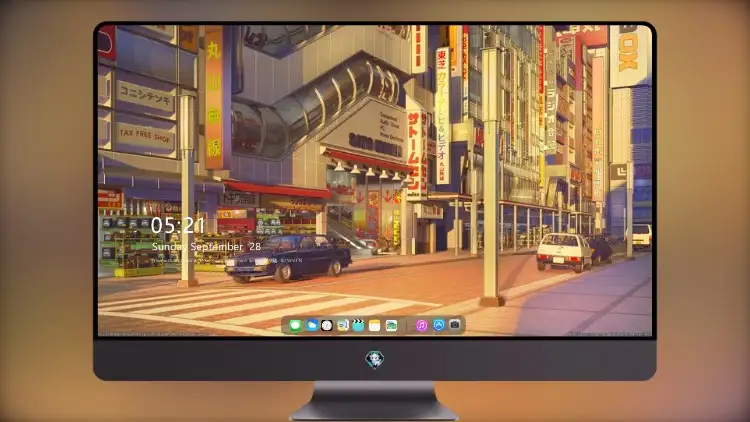Launch the teal clapperboard video app
750x422 pixels.
[x=358, y=326]
